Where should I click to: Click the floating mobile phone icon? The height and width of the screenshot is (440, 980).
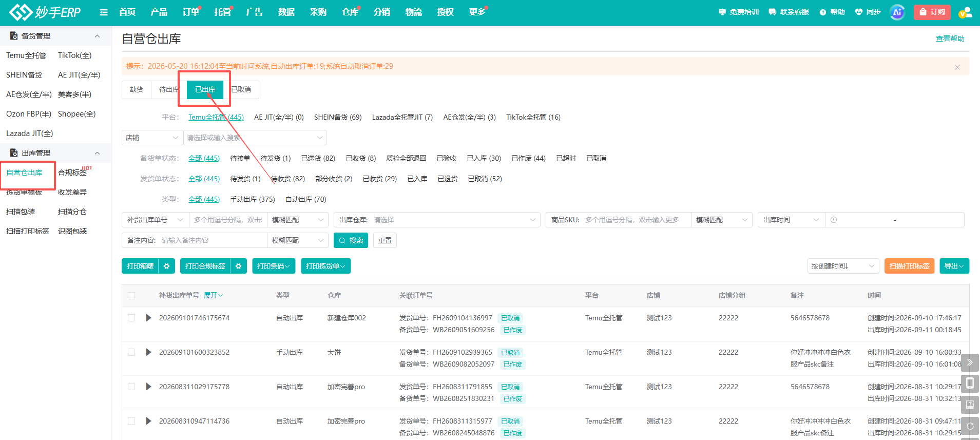[x=970, y=383]
